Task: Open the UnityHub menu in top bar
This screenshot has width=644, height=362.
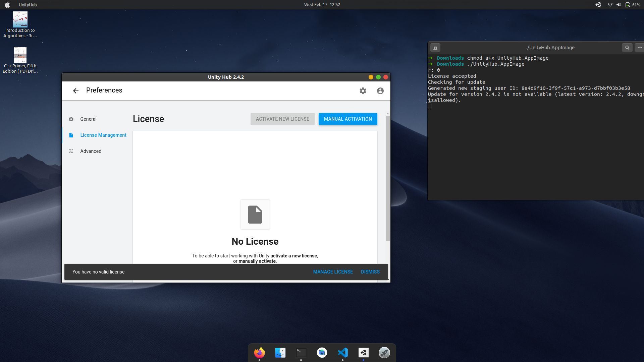Action: [x=28, y=5]
